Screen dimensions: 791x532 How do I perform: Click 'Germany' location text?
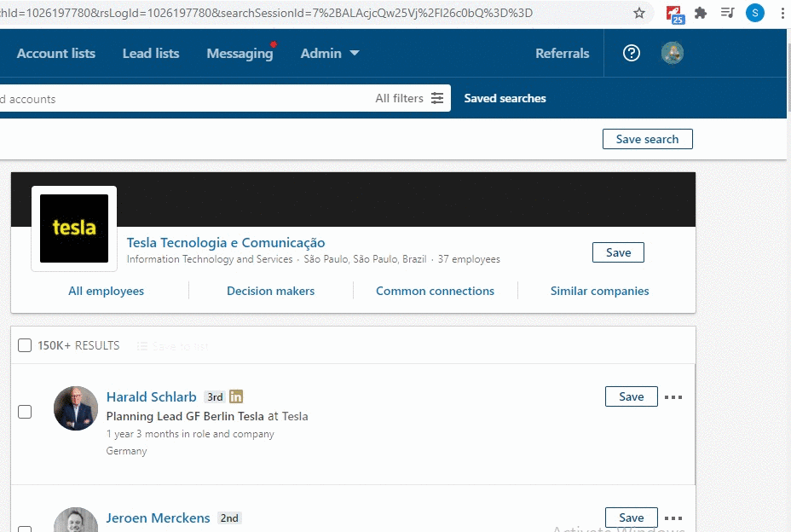point(127,451)
